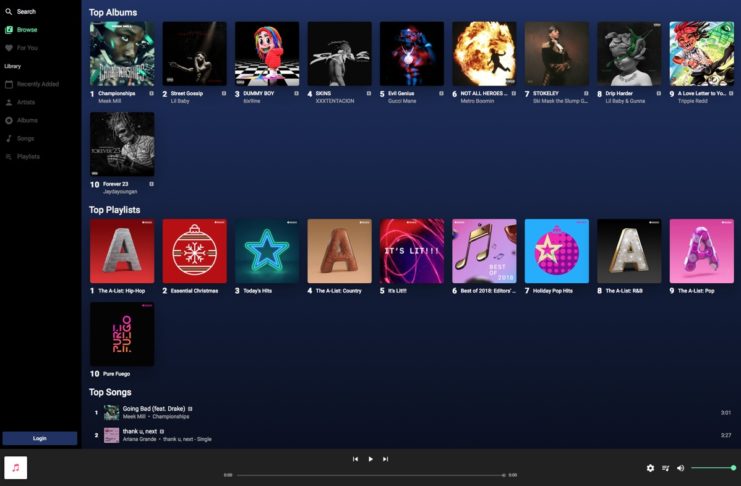Click the Browse icon in sidebar
Viewport: 741px width, 486px height.
click(x=9, y=30)
